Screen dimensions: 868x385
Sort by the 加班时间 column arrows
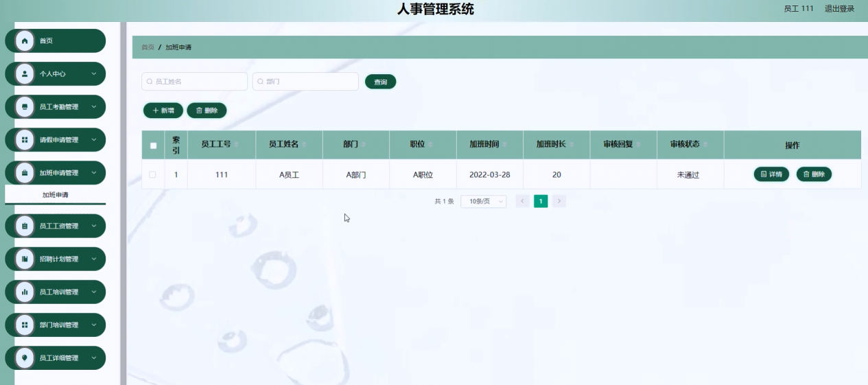(x=505, y=145)
